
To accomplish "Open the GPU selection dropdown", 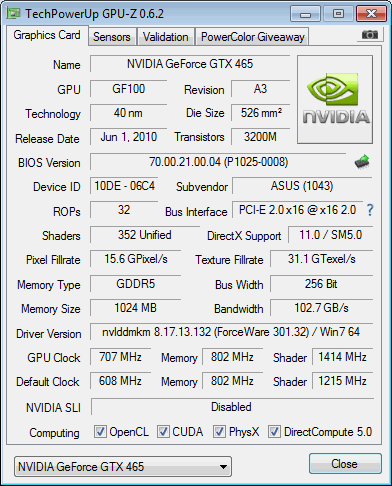I will pyautogui.click(x=123, y=467).
